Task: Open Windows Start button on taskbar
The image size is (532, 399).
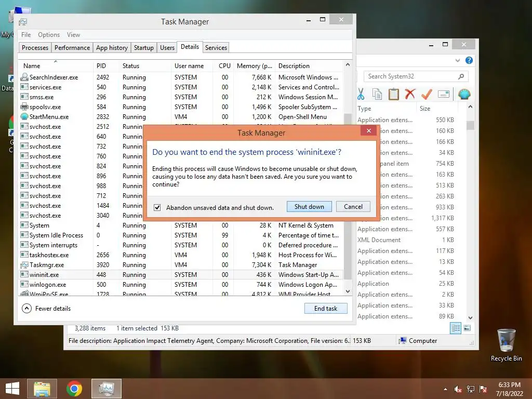Action: pos(12,389)
